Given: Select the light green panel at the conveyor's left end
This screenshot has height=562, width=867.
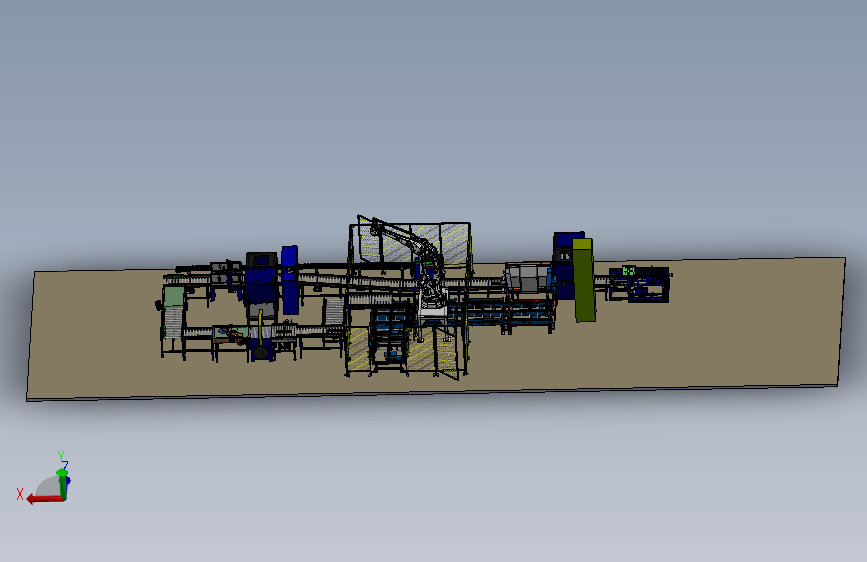Looking at the screenshot, I should (174, 296).
